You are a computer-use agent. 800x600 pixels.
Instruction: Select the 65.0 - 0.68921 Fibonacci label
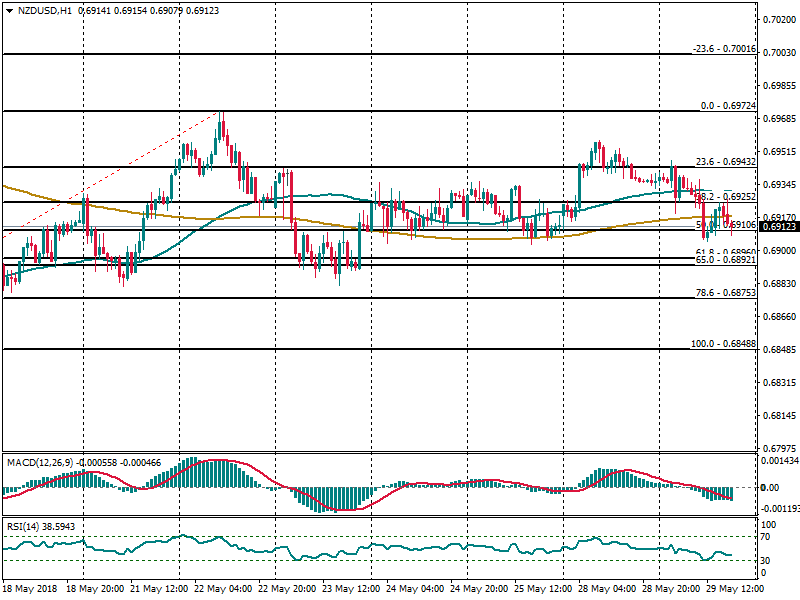point(726,260)
